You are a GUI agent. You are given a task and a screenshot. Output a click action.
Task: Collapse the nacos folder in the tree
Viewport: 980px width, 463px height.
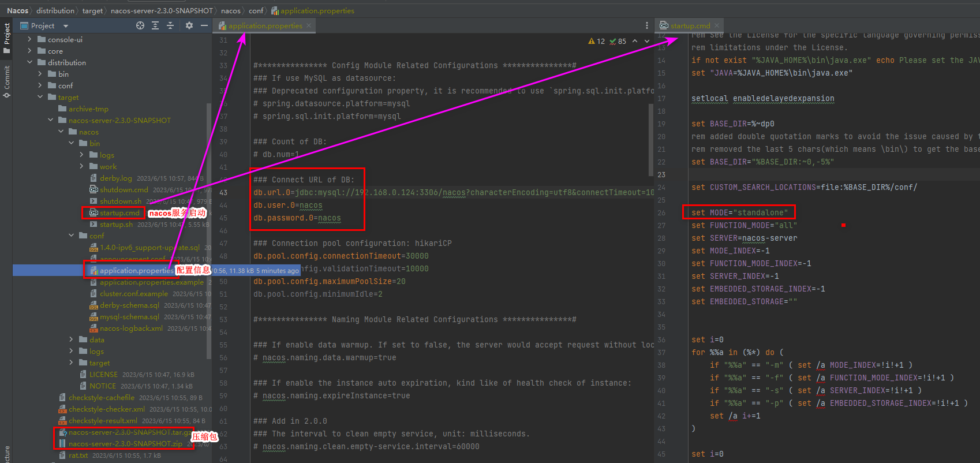tap(61, 132)
